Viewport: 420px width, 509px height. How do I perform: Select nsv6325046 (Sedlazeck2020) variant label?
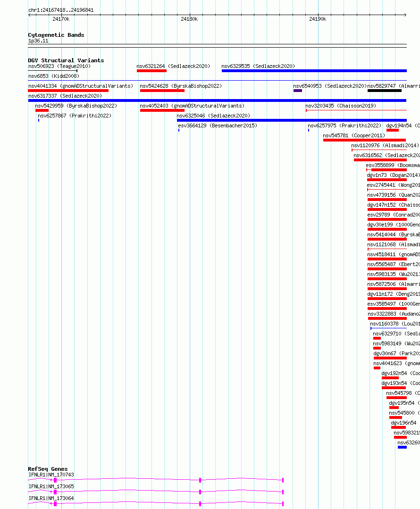(213, 116)
